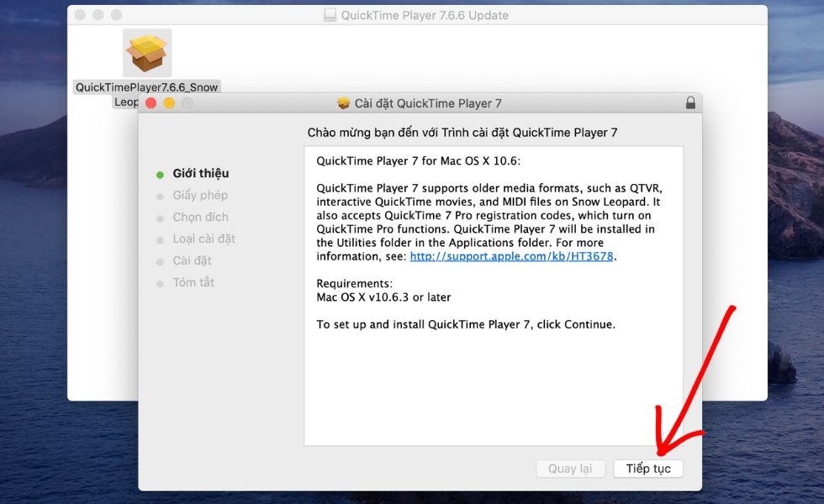Open the QuickTimePlayer7.6.6_Snow Leopard package icon
The width and height of the screenshot is (824, 504).
coord(146,52)
